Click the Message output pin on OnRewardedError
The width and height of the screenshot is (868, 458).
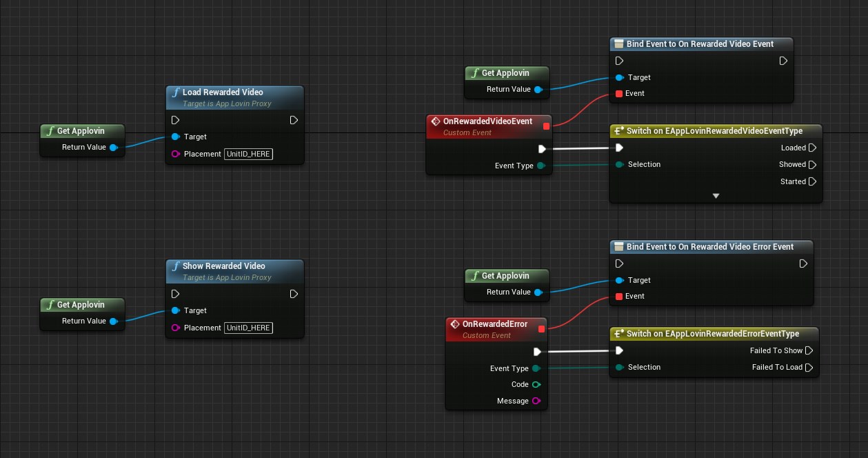[x=536, y=401]
